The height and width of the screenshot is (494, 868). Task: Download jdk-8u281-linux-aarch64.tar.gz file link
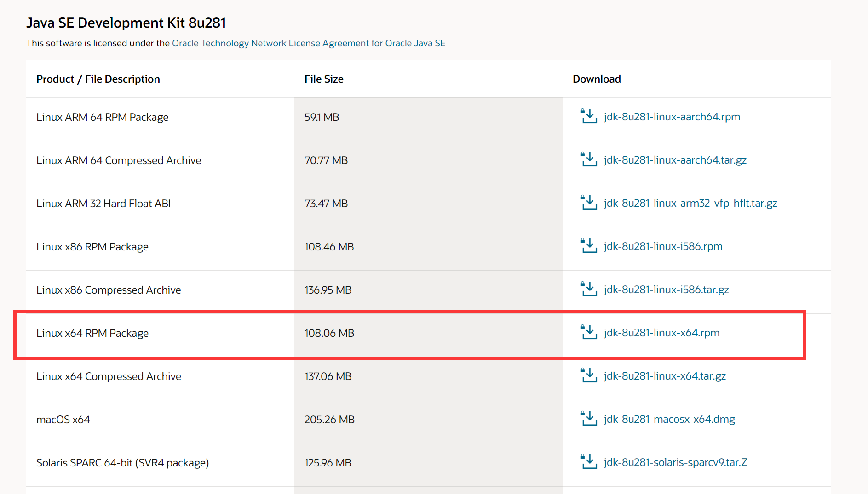pyautogui.click(x=675, y=160)
